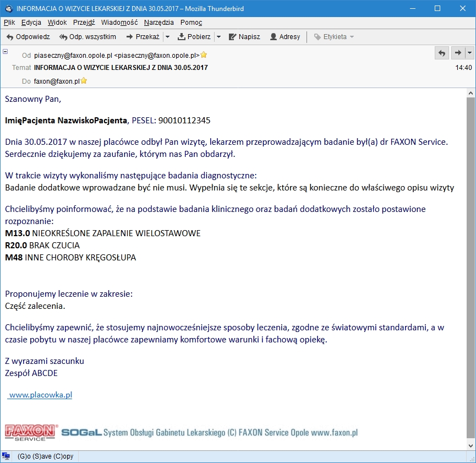Open the Narzędzia menu

(x=159, y=23)
